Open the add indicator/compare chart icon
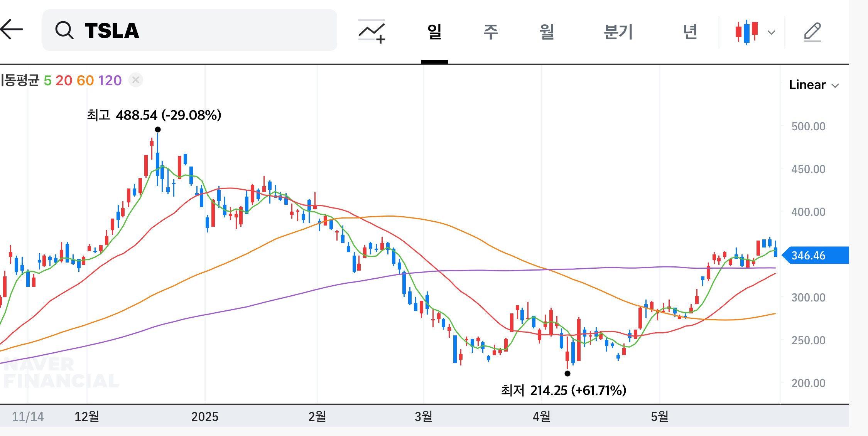Viewport: 868px width, 436px height. tap(372, 31)
